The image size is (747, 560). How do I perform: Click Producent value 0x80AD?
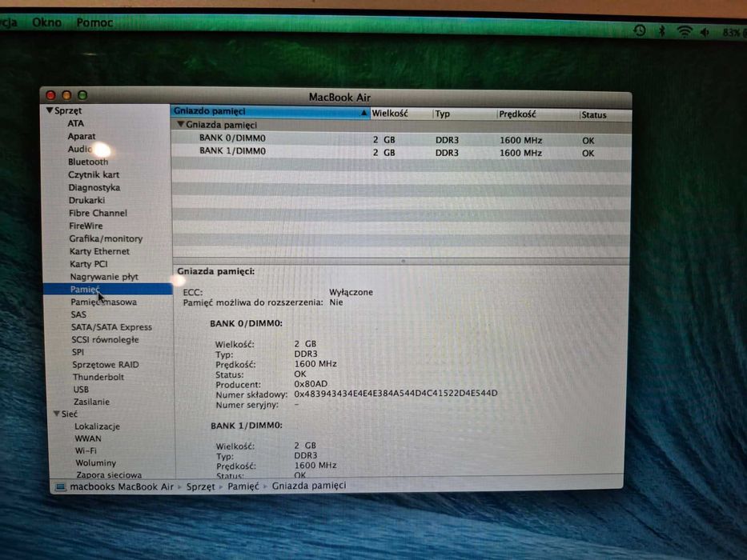coord(311,384)
